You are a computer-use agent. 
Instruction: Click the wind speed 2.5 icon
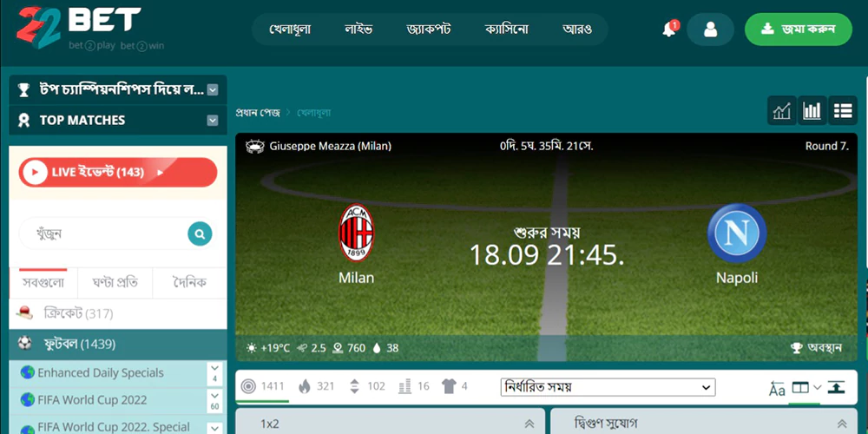(x=302, y=348)
